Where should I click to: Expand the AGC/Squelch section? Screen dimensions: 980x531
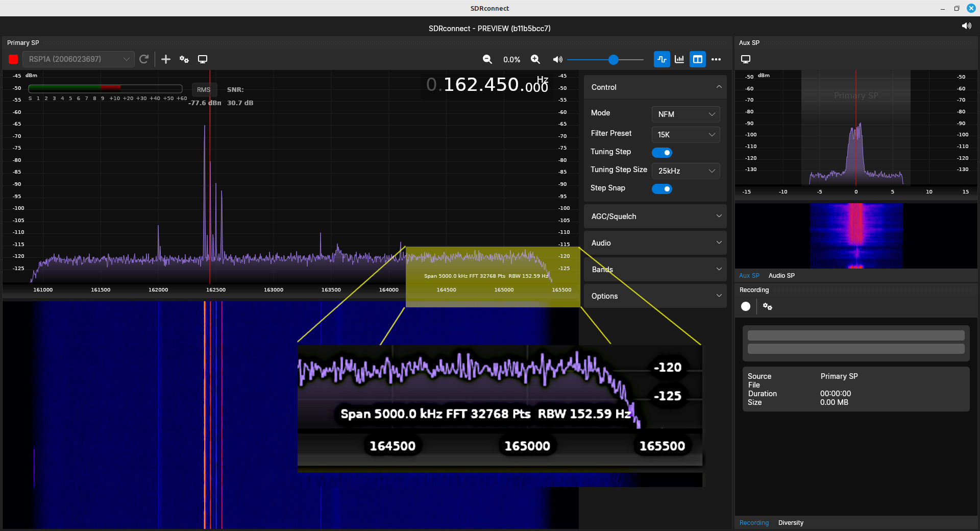[x=655, y=216]
